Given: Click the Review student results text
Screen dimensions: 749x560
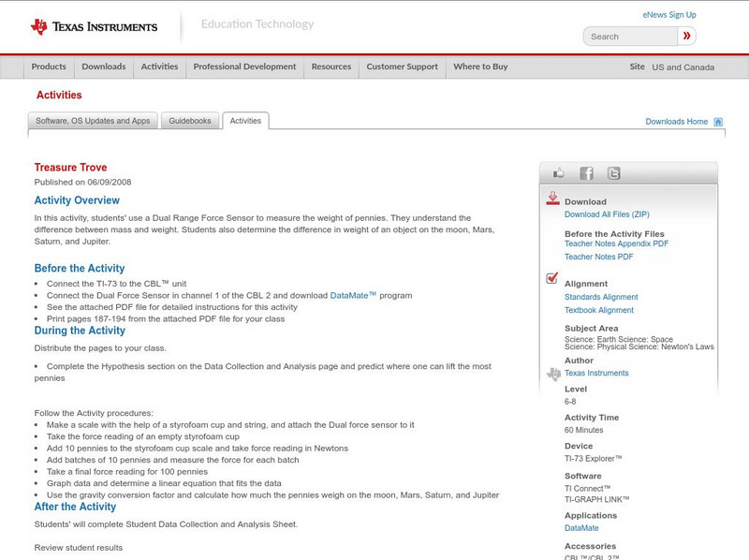Looking at the screenshot, I should [79, 548].
